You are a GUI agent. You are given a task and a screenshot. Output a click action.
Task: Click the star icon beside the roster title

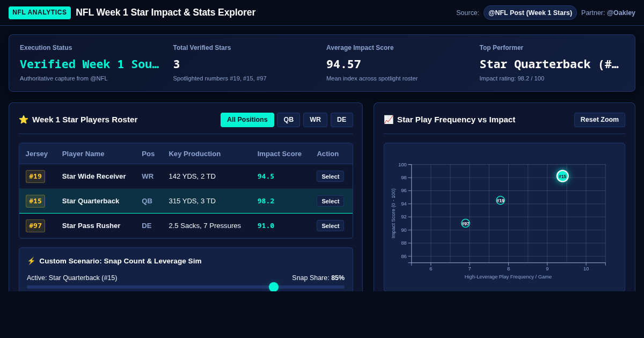tap(24, 120)
